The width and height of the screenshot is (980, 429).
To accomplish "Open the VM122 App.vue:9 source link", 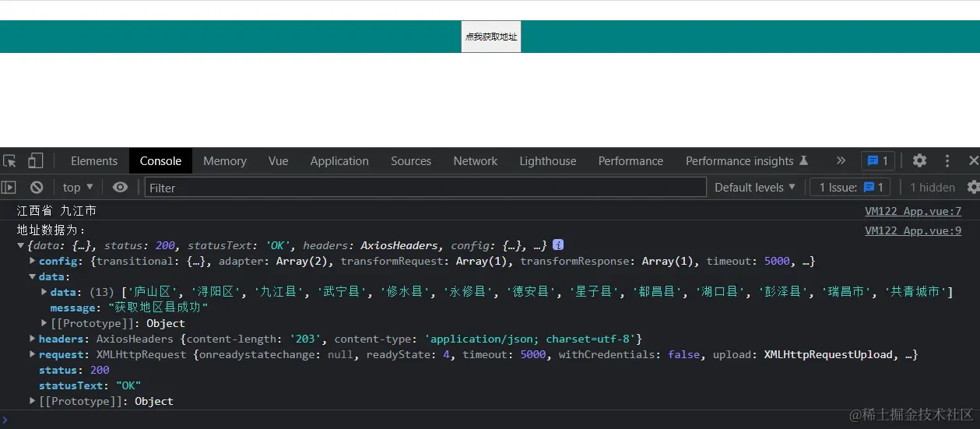I will click(913, 230).
